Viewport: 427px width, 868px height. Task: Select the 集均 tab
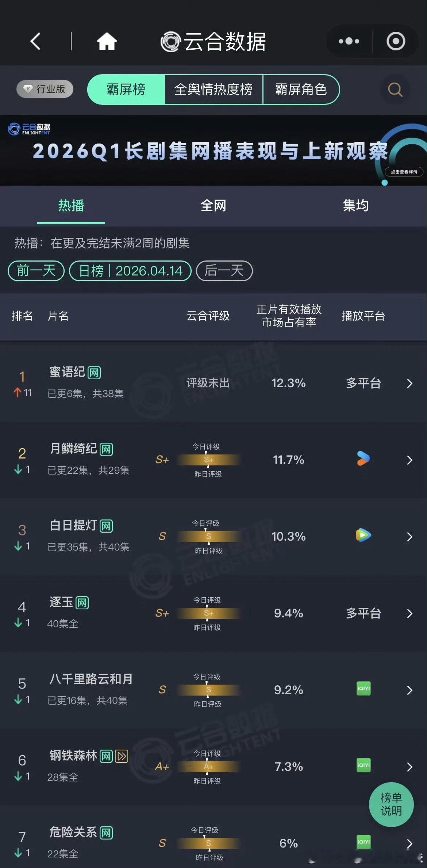[x=356, y=206]
